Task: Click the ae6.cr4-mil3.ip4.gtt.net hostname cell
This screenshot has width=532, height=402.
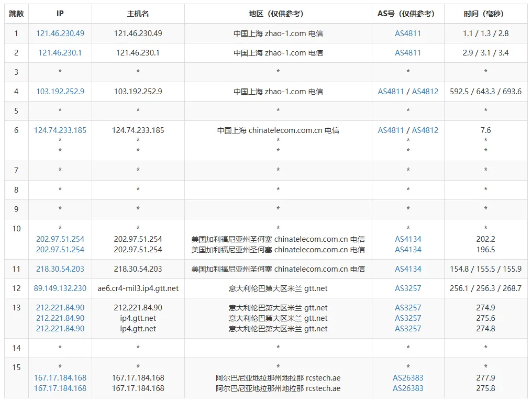Action: click(138, 288)
